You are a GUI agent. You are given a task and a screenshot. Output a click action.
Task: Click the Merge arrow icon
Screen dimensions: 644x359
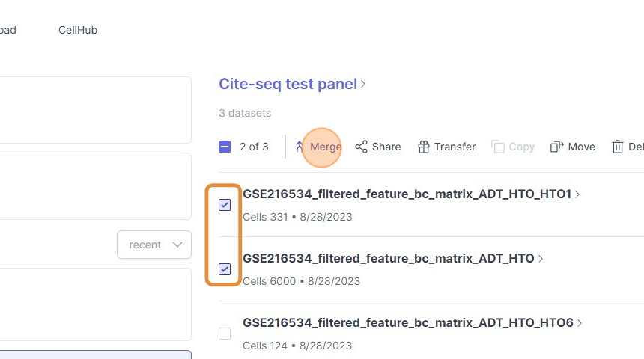(x=300, y=147)
